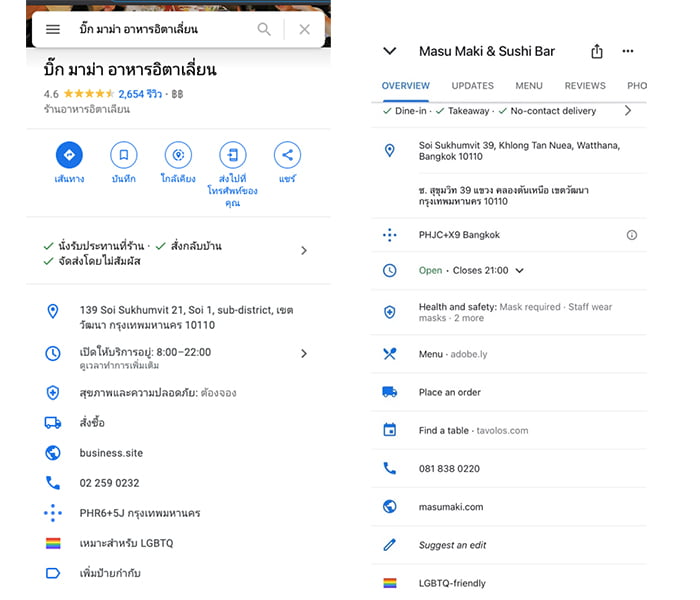700x600 pixels.
Task: Open the hamburger menu in the search bar
Action: [53, 29]
